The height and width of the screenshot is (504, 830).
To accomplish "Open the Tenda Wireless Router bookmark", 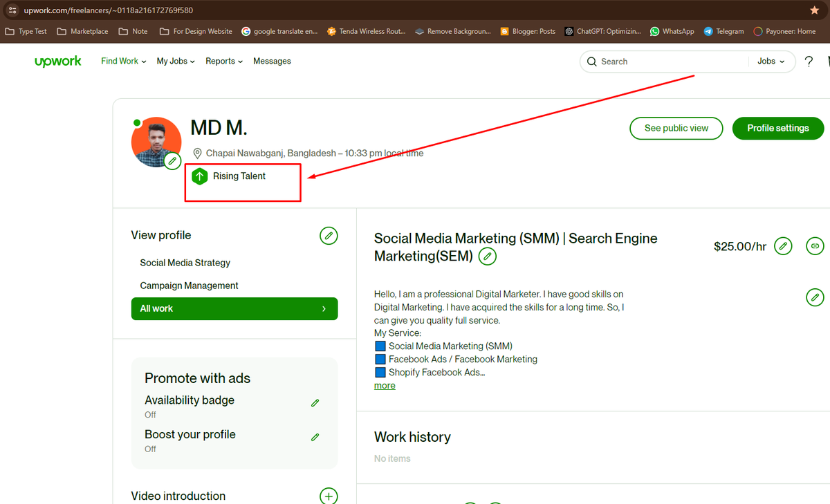I will [x=366, y=31].
